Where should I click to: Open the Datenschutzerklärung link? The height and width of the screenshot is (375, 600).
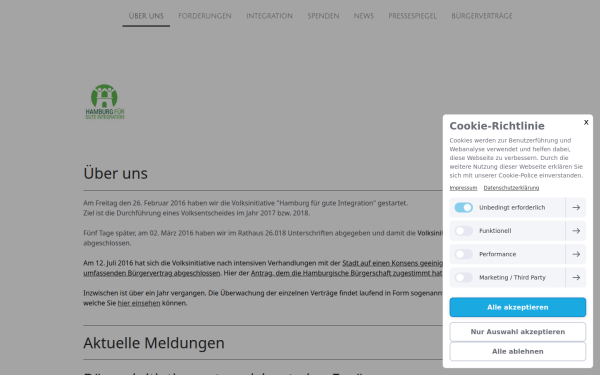511,188
